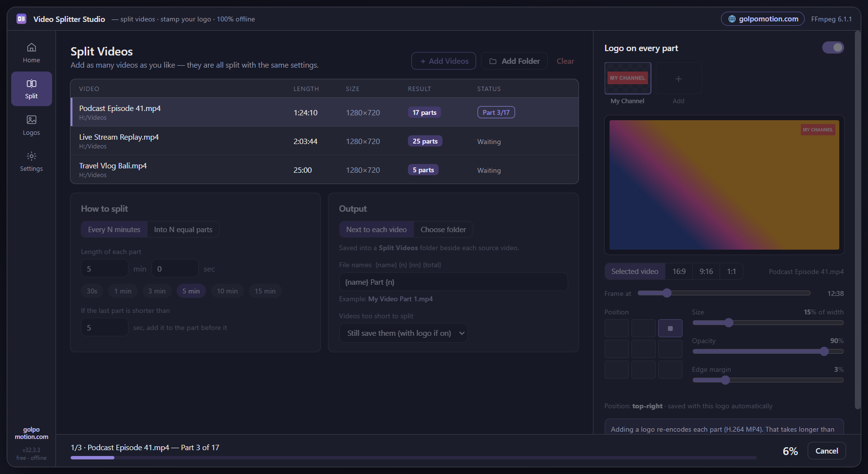
Task: Switch preview to 9:16 aspect
Action: click(x=706, y=272)
